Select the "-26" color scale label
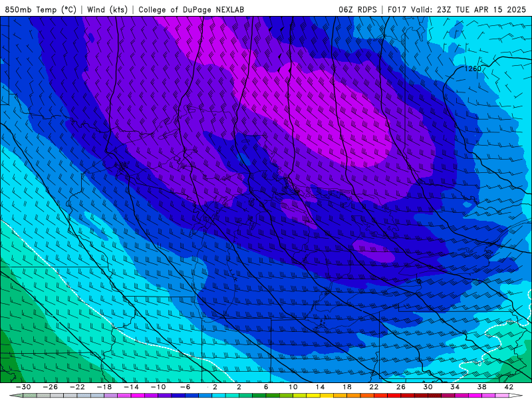532x399 pixels. coord(51,387)
